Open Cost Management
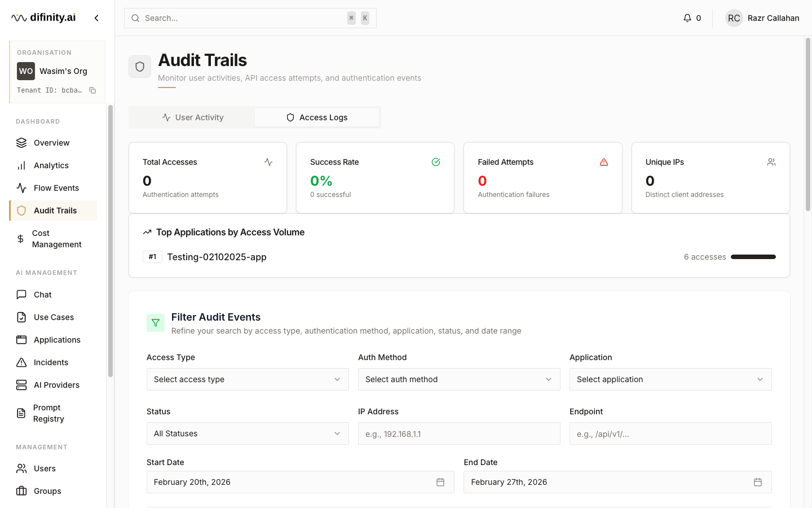Viewport: 812px width, 508px height. tap(53, 239)
